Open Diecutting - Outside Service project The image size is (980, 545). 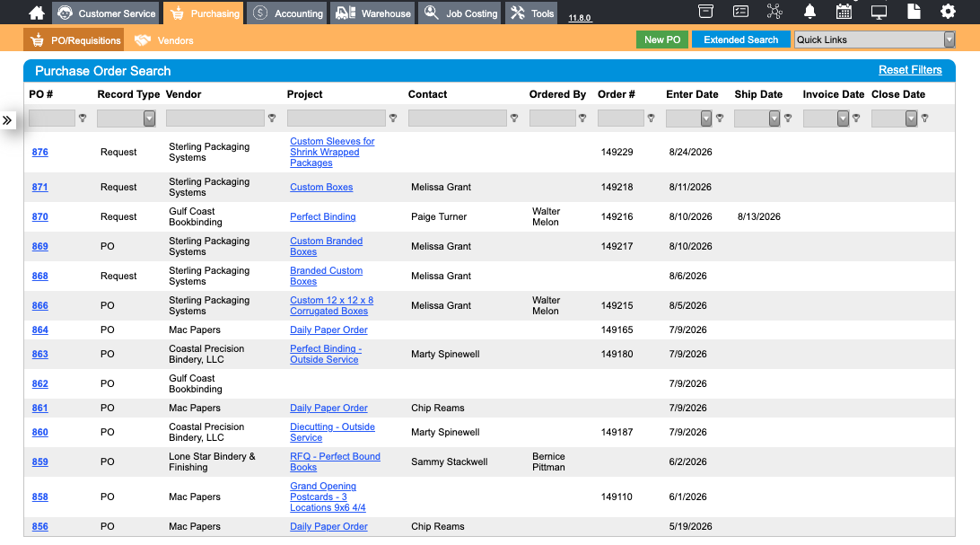point(332,432)
